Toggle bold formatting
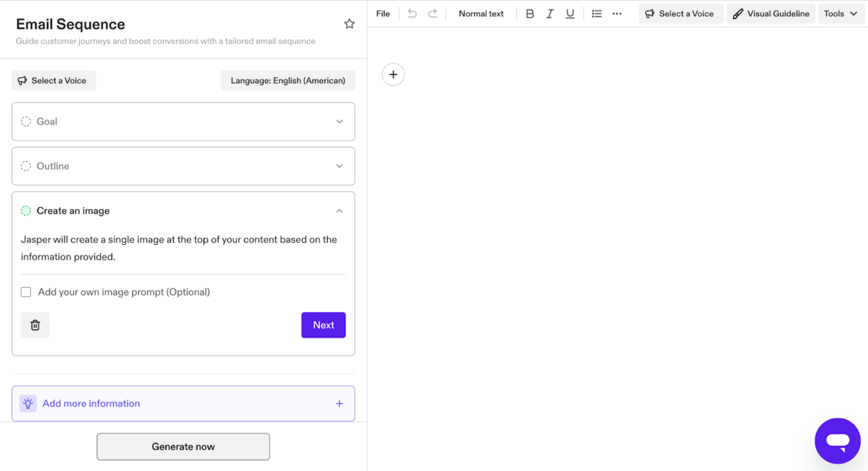 tap(529, 14)
